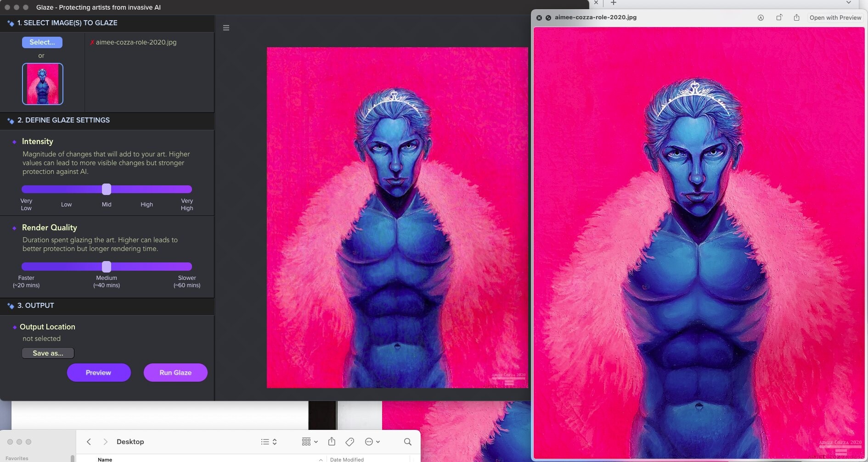Rotate the previewed image in Quick Look

(779, 17)
